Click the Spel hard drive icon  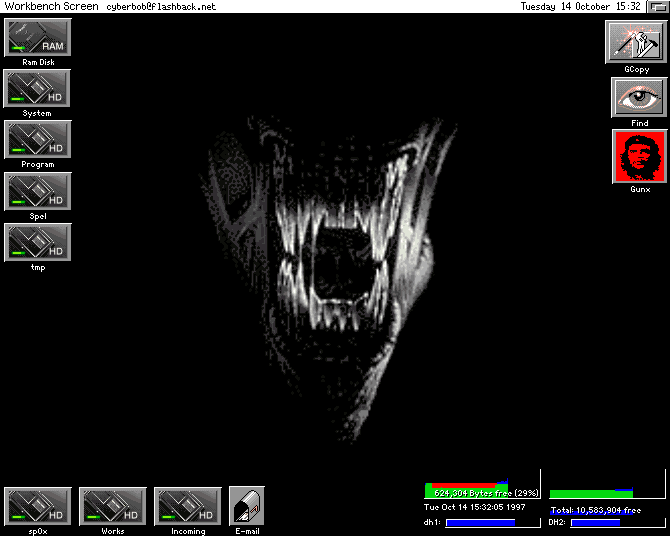pos(38,191)
